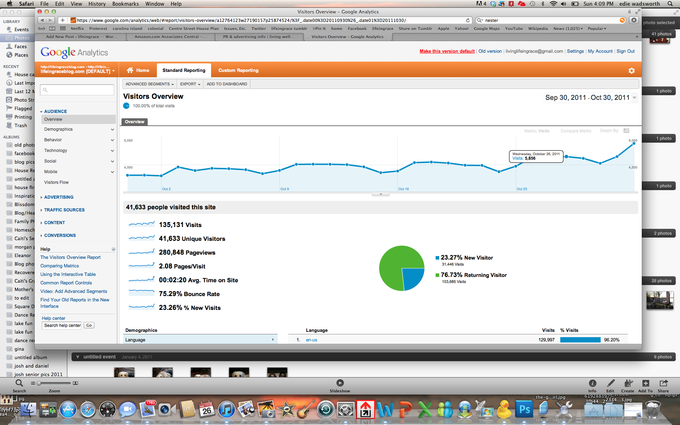Open the Advanced Segments dropdown

point(149,84)
